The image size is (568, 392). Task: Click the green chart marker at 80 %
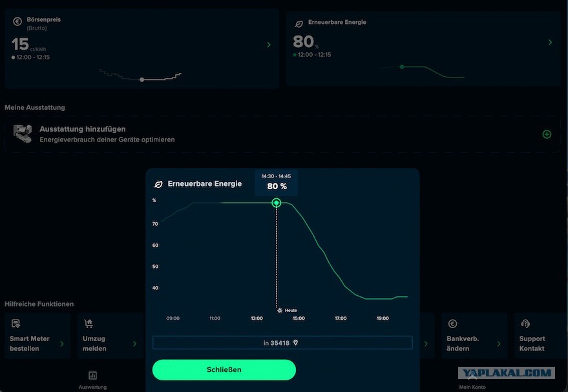pos(277,203)
